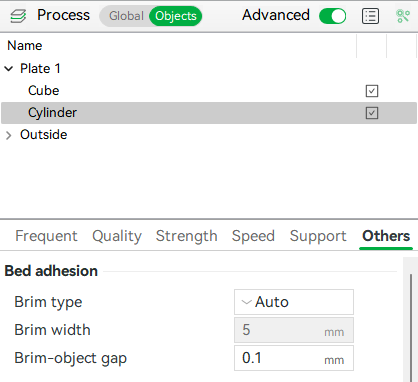Click the compare presets icon
Image resolution: width=418 pixels, height=382 pixels.
[x=403, y=16]
